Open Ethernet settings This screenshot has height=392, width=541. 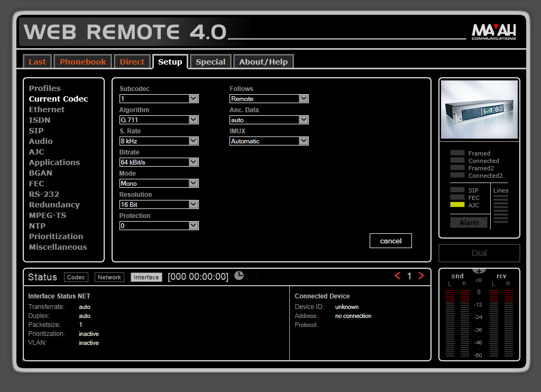(47, 110)
